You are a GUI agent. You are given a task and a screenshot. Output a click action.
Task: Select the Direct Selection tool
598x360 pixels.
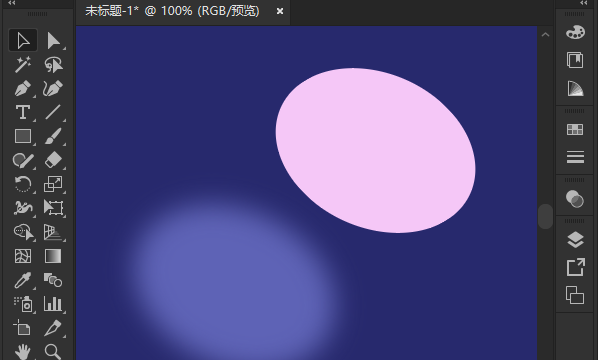coord(53,40)
